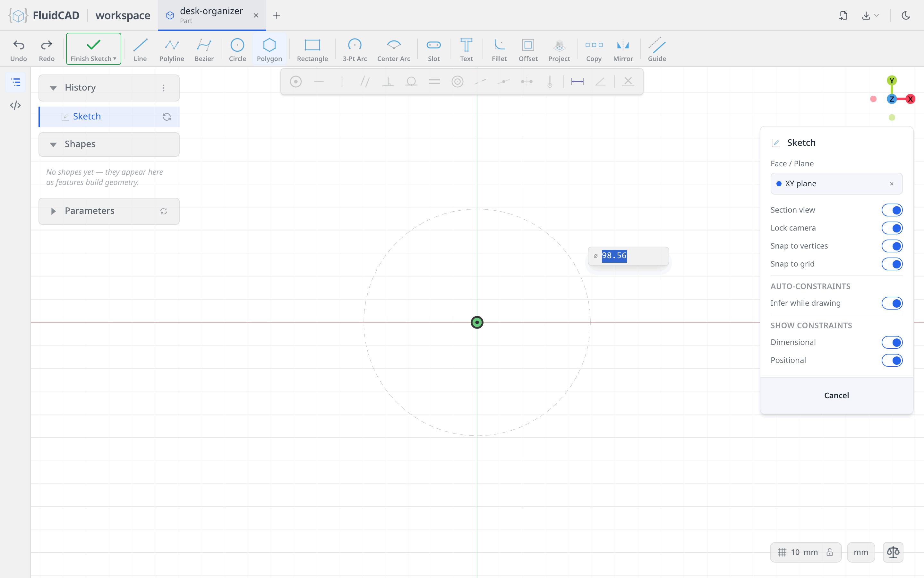Hide Dimensional constraints
Viewport: 924px width, 578px height.
(x=892, y=342)
